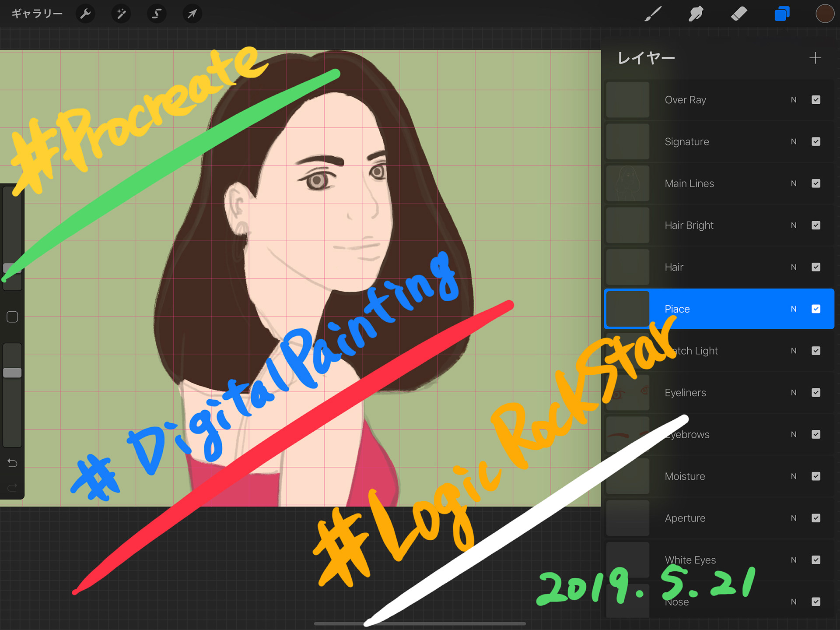Screen dimensions: 840x630
Task: Select the Smudge tool
Action: (696, 14)
